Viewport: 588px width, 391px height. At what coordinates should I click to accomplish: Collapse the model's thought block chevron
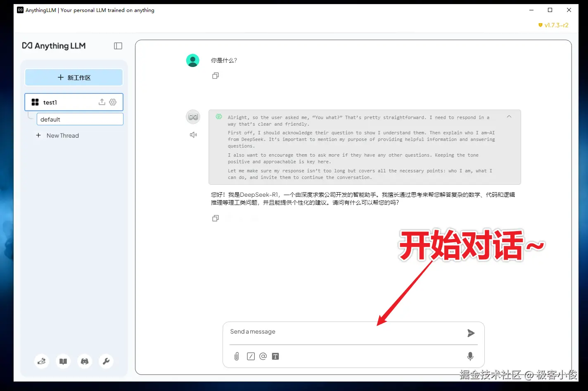tap(509, 117)
